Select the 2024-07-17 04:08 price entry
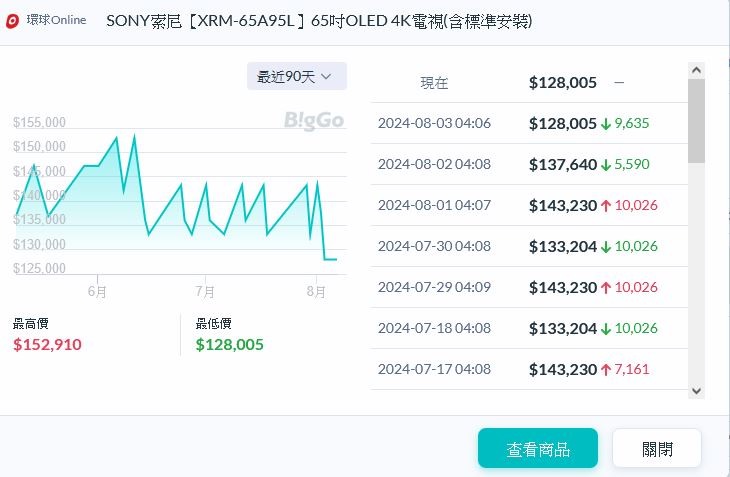Viewport: 730px width, 477px height. (x=529, y=369)
